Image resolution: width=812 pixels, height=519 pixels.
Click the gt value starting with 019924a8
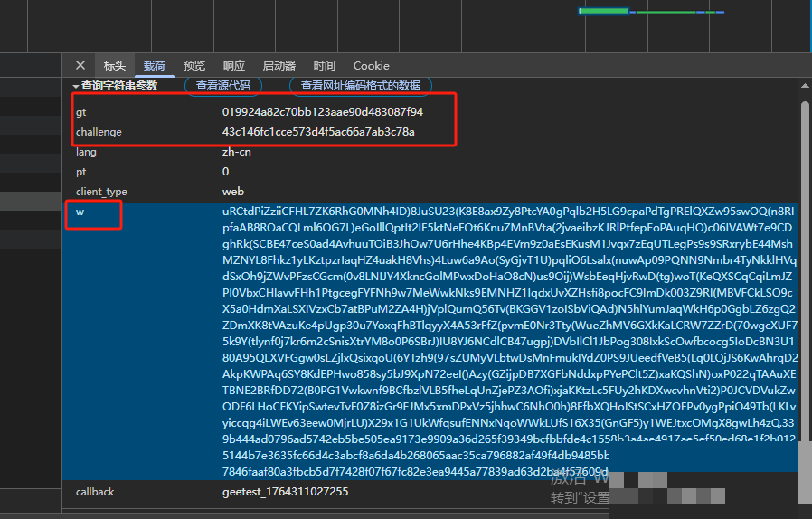(x=323, y=112)
